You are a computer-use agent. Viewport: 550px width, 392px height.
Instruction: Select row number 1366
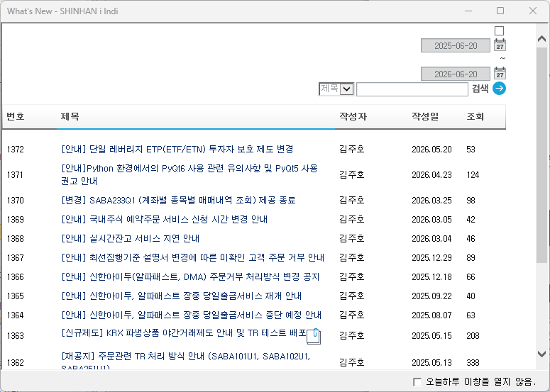(x=16, y=277)
